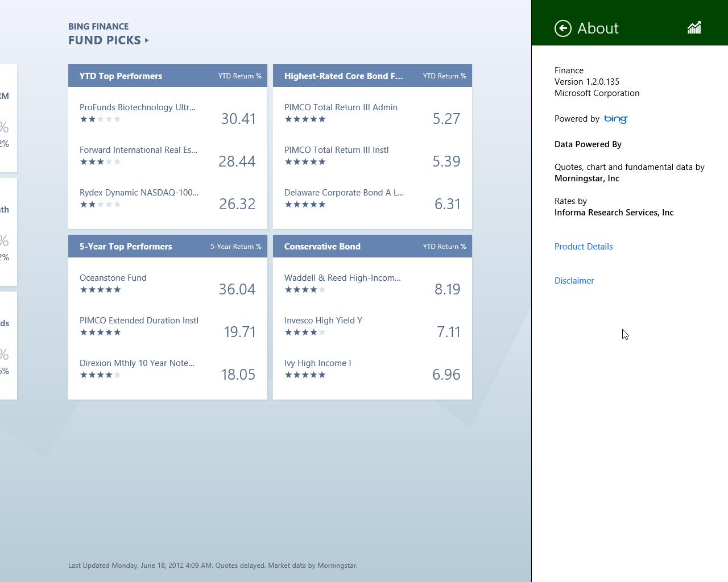Click the 5.39 return value

click(x=446, y=161)
